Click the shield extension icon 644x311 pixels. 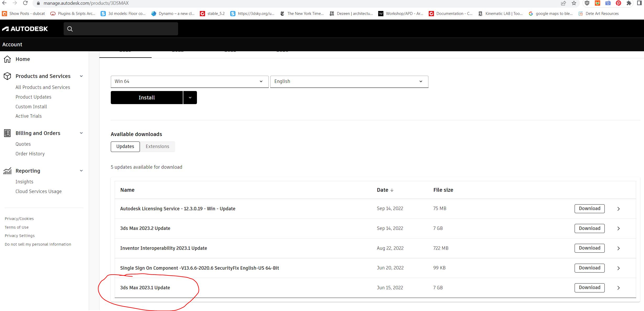[587, 3]
